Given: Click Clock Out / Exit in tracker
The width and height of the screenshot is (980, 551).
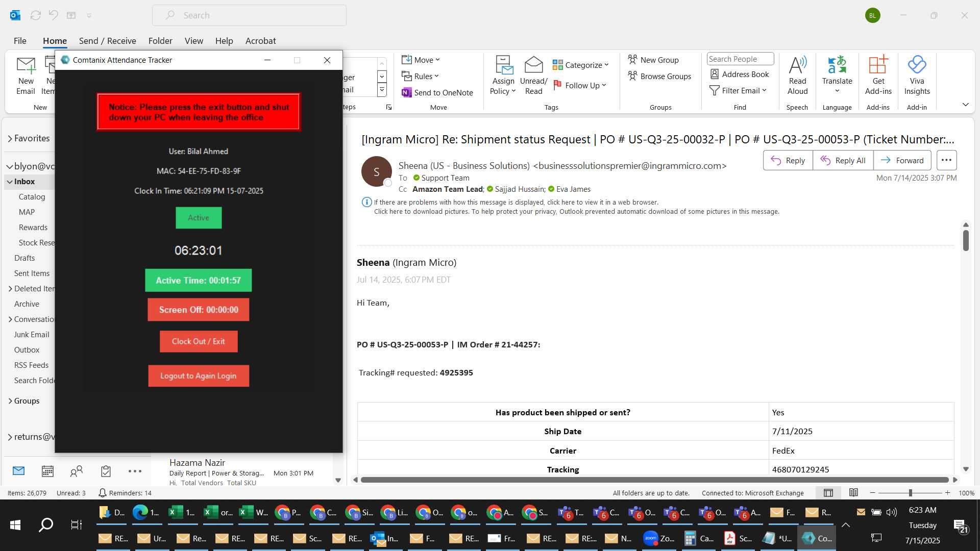Looking at the screenshot, I should (199, 341).
